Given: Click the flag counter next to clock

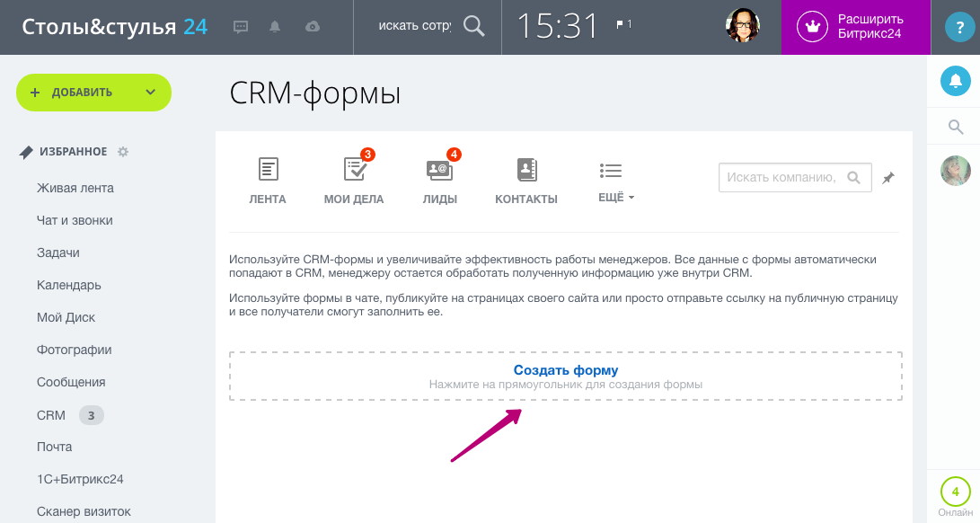Looking at the screenshot, I should 623,24.
